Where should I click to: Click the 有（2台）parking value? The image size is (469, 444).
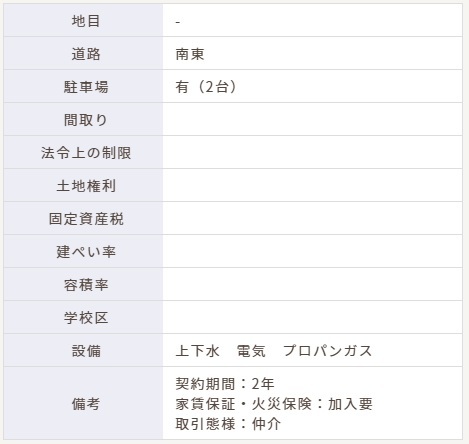click(206, 87)
